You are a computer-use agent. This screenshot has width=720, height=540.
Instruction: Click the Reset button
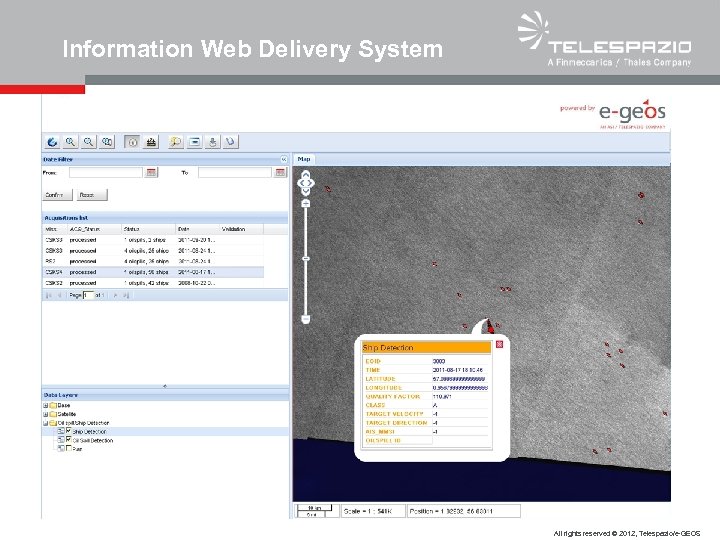(x=92, y=195)
